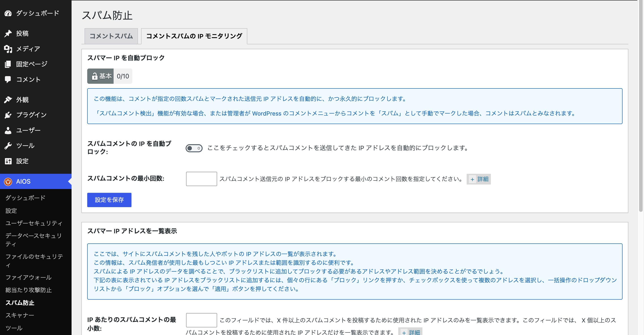Viewport: 644px width, 335px height.
Task: Click the paintbrush icon beside 外観
Action: [8, 100]
